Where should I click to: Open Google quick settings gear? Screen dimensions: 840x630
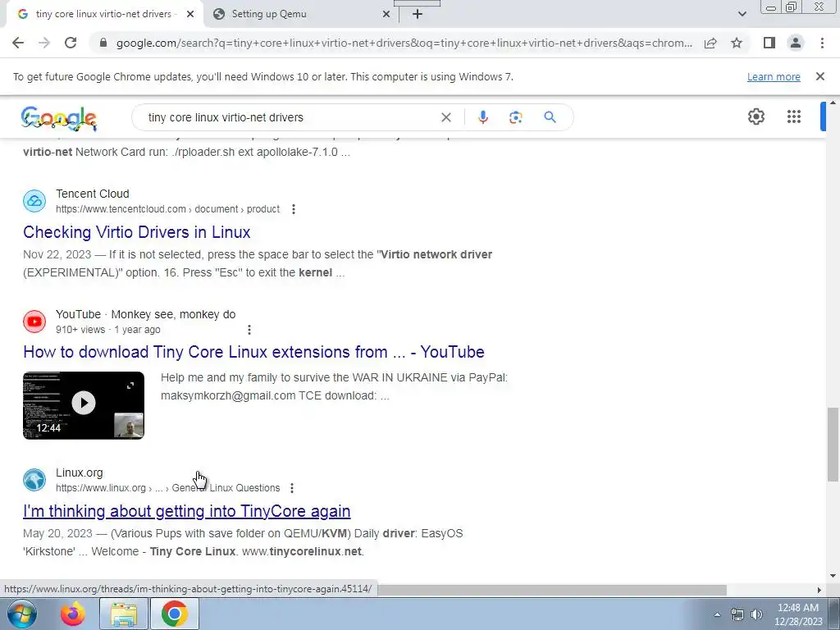(756, 116)
